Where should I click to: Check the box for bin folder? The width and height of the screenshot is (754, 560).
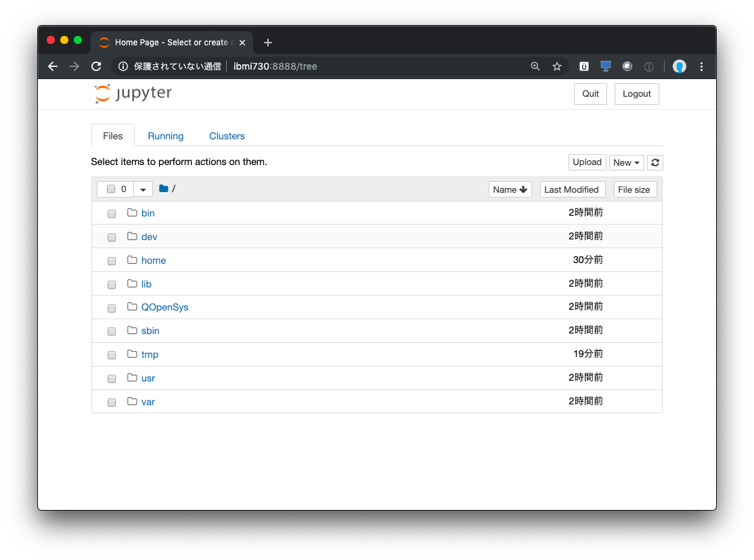point(112,214)
